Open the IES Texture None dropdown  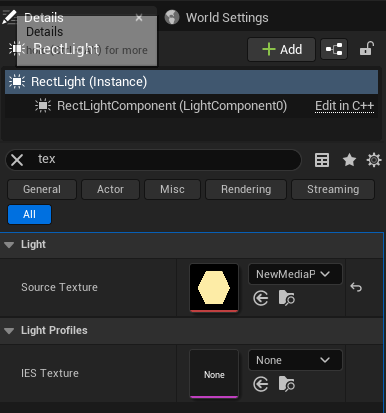(295, 360)
